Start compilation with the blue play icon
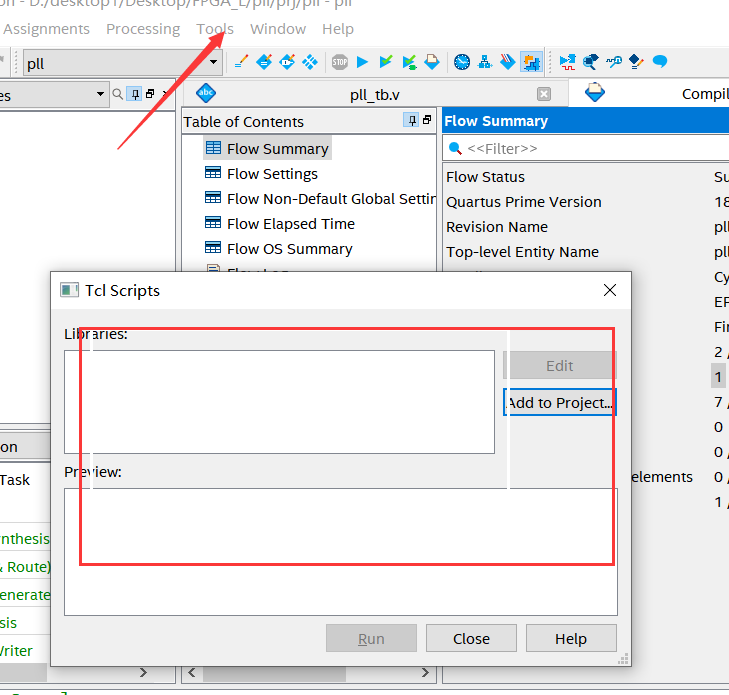This screenshot has height=695, width=729. pyautogui.click(x=362, y=62)
